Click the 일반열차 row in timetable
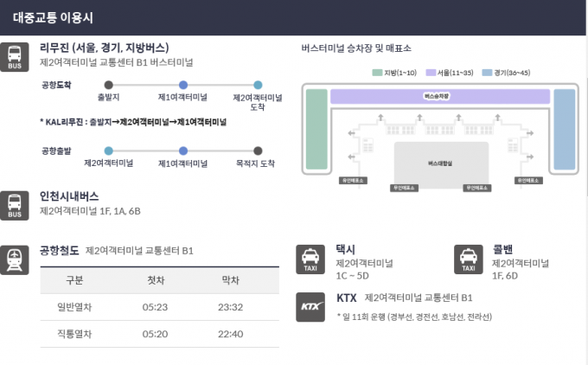Image resolution: width=588 pixels, height=365 pixels. pyautogui.click(x=160, y=307)
